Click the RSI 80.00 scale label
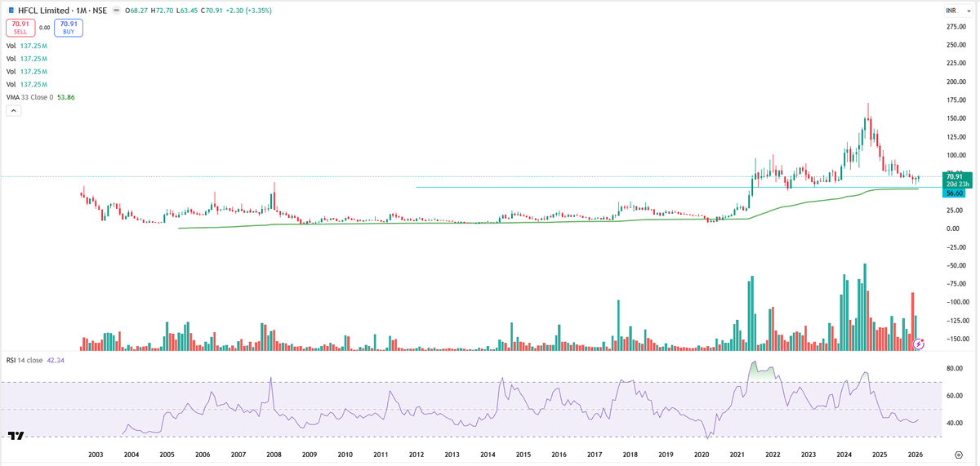This screenshot has height=466, width=980. click(955, 369)
